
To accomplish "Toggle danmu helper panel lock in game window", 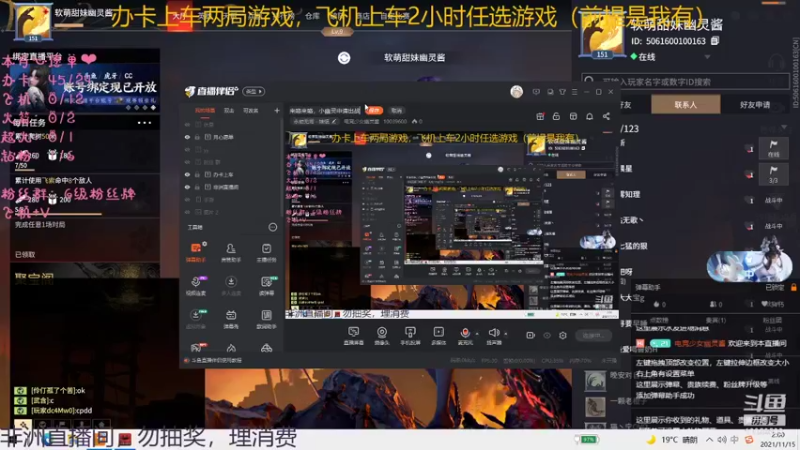I will click(793, 287).
